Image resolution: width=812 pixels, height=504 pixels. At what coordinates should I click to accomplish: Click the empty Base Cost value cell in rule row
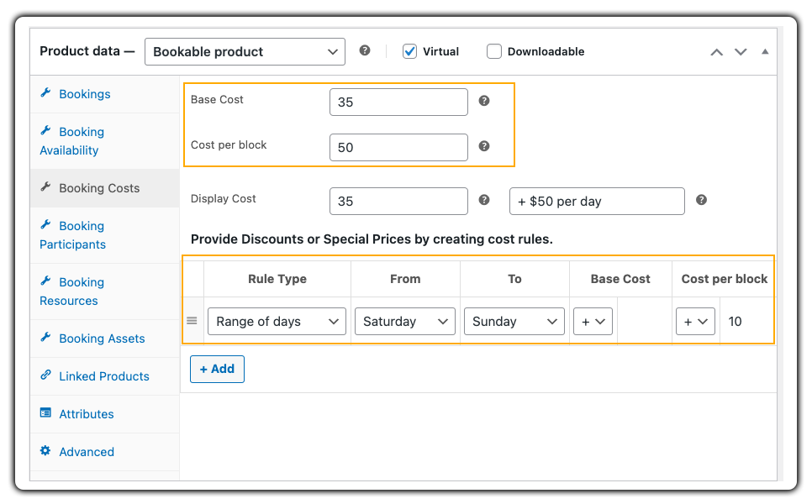[644, 322]
